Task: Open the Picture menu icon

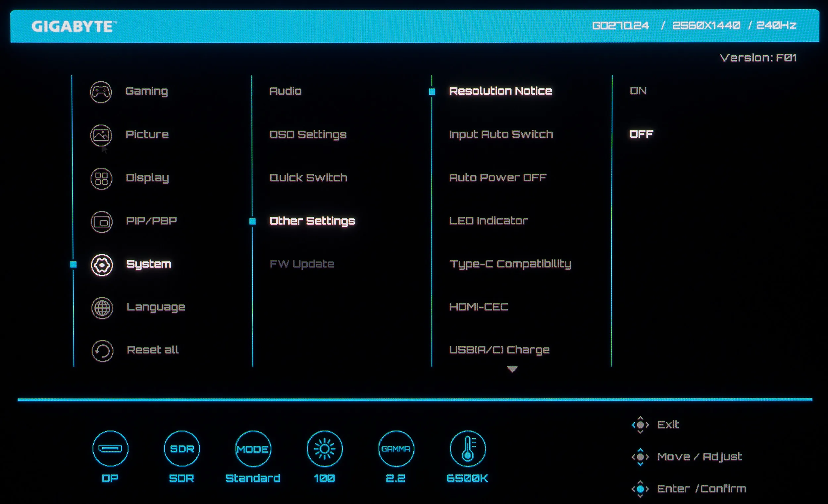Action: 101,135
